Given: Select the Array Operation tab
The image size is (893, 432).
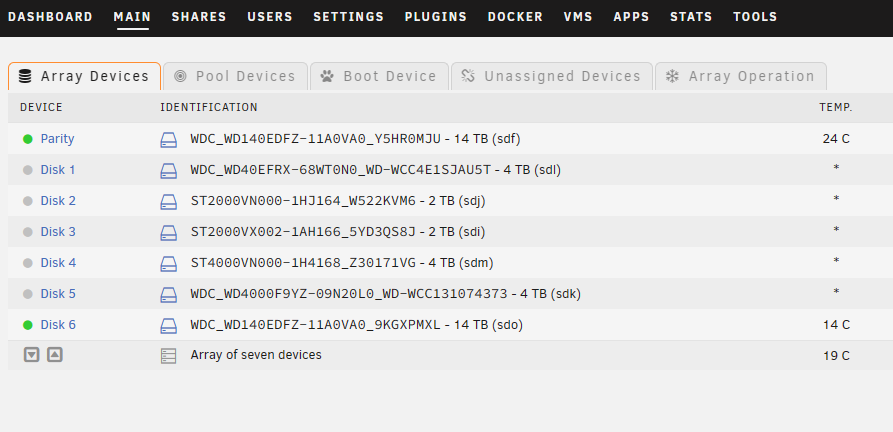Looking at the screenshot, I should 741,76.
